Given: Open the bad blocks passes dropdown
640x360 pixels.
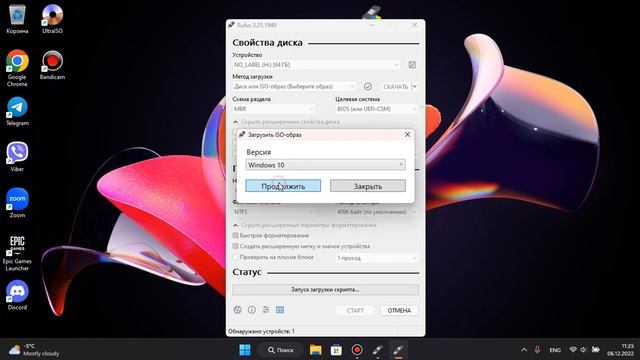Looking at the screenshot, I should (x=377, y=258).
